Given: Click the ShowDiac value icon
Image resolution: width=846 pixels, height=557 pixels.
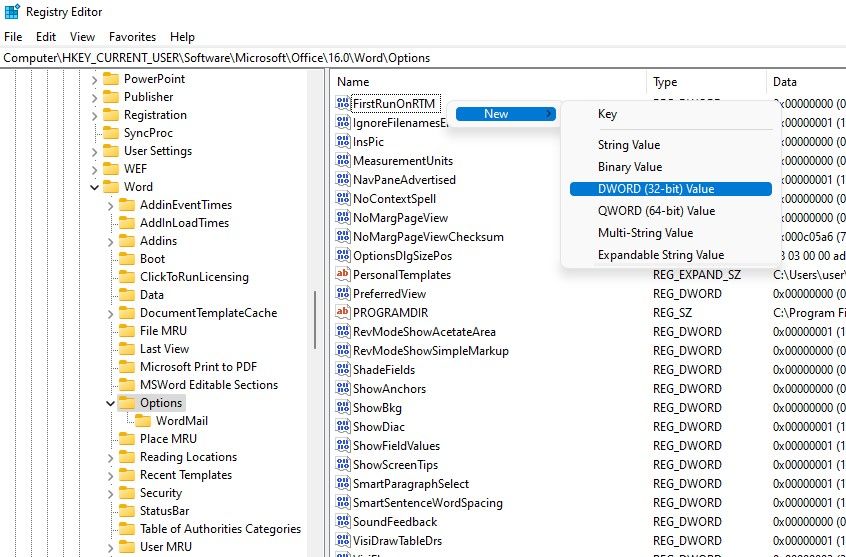Looking at the screenshot, I should pyautogui.click(x=343, y=426).
